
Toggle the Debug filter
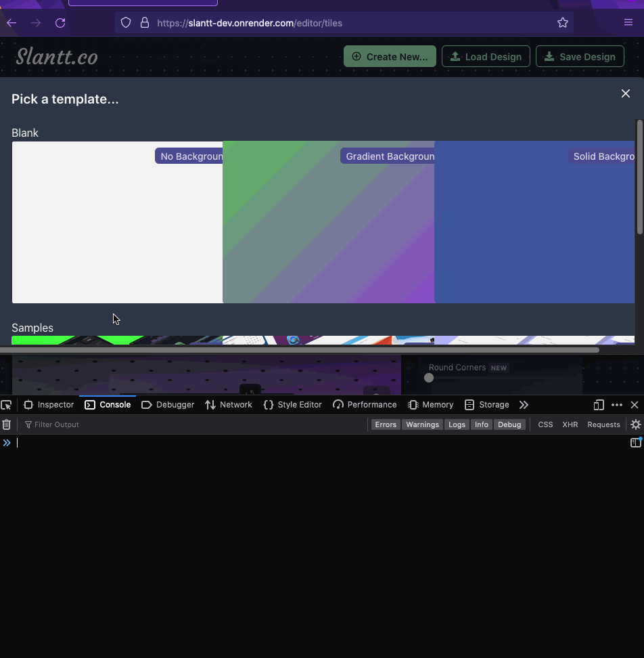point(509,424)
